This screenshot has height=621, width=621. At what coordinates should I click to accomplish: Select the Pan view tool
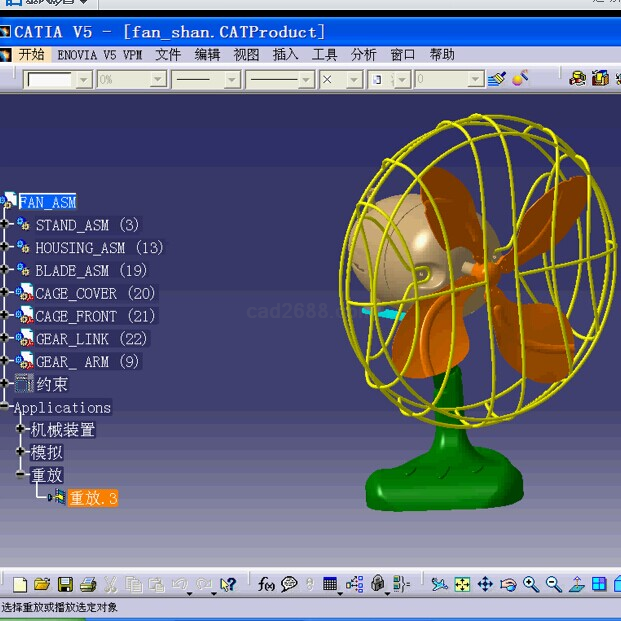tap(485, 584)
